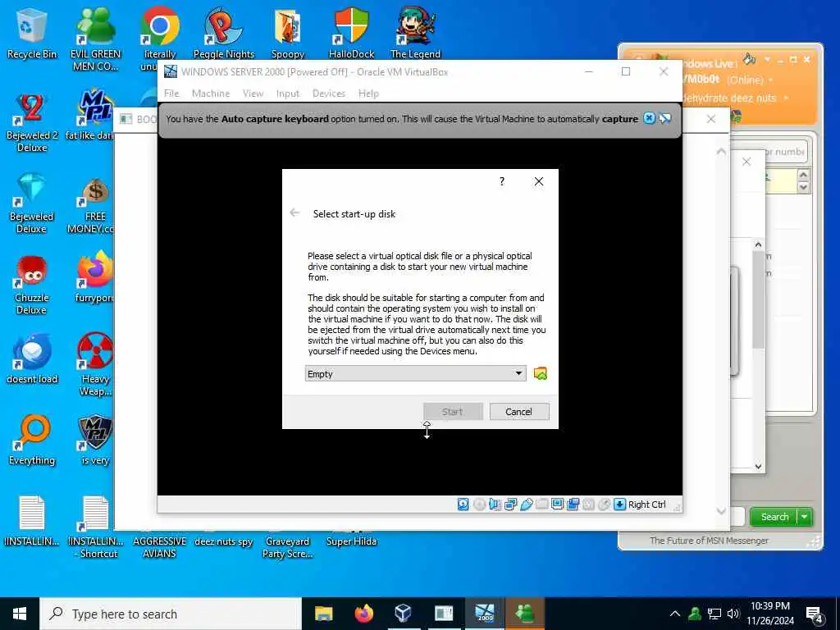840x630 pixels.
Task: Click the shared folders indicator icon
Action: [x=541, y=504]
